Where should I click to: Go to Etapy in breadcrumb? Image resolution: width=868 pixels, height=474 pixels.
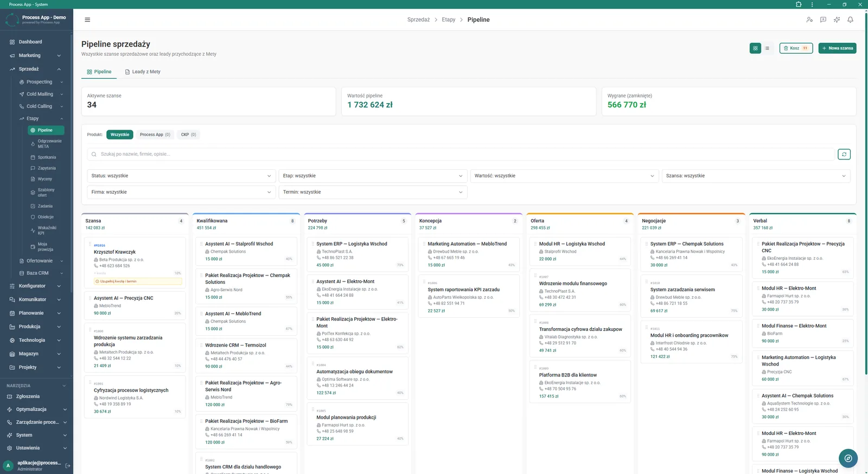pos(449,20)
